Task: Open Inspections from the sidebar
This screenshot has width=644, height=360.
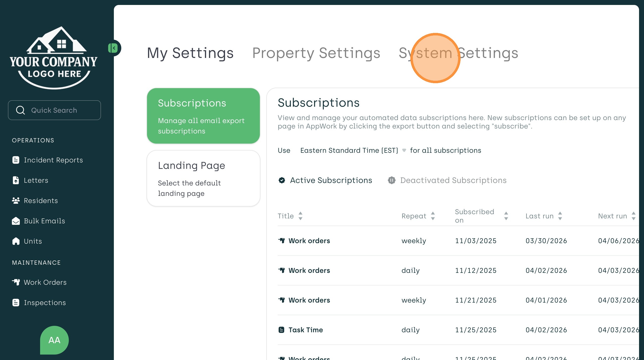Action: click(45, 302)
